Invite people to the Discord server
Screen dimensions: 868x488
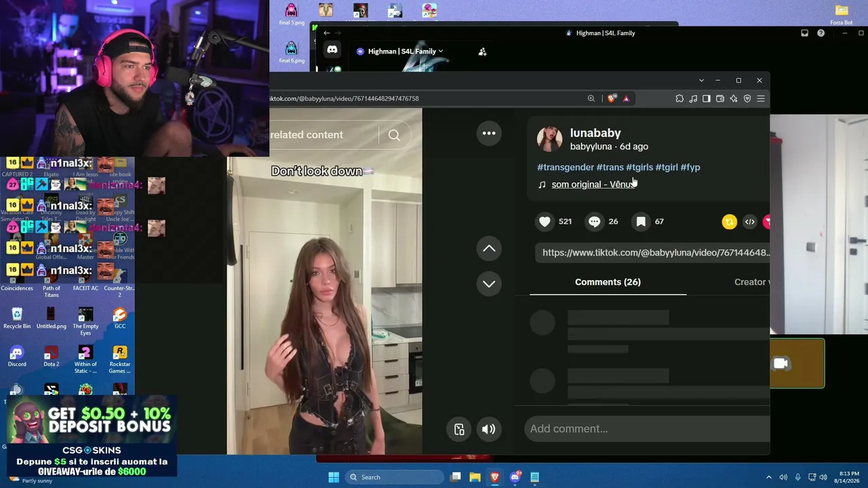pos(482,52)
